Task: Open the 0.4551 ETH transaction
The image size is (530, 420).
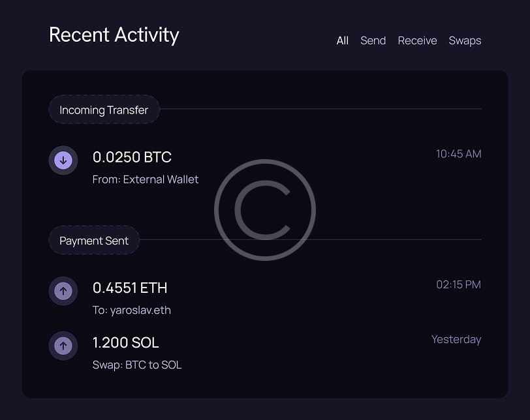Action: [130, 288]
